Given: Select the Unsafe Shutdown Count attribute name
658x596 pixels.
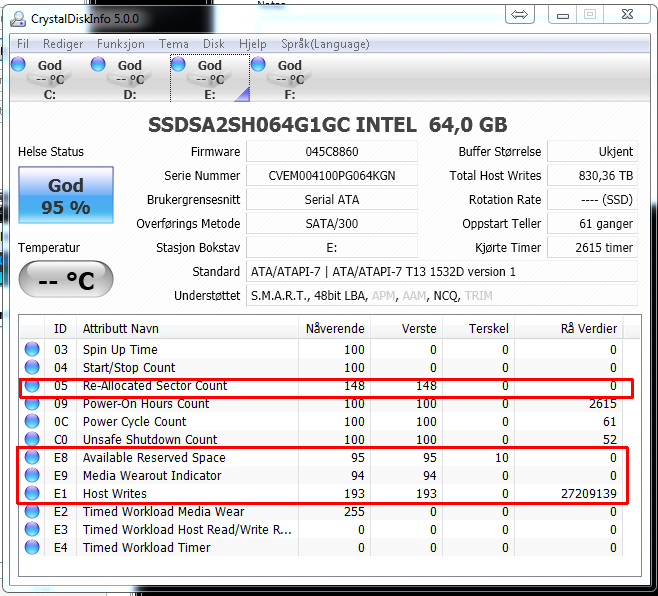Looking at the screenshot, I should [150, 439].
